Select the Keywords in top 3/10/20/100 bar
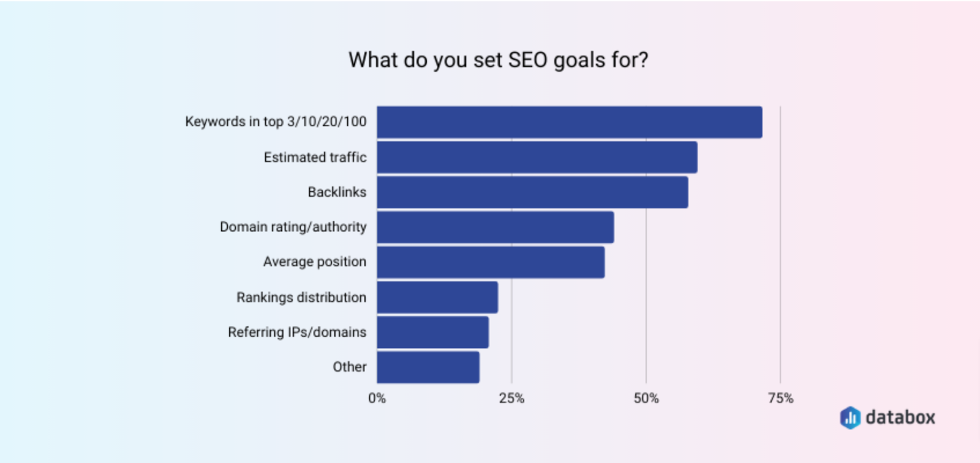Screen dimensions: 980x463 click(x=570, y=122)
